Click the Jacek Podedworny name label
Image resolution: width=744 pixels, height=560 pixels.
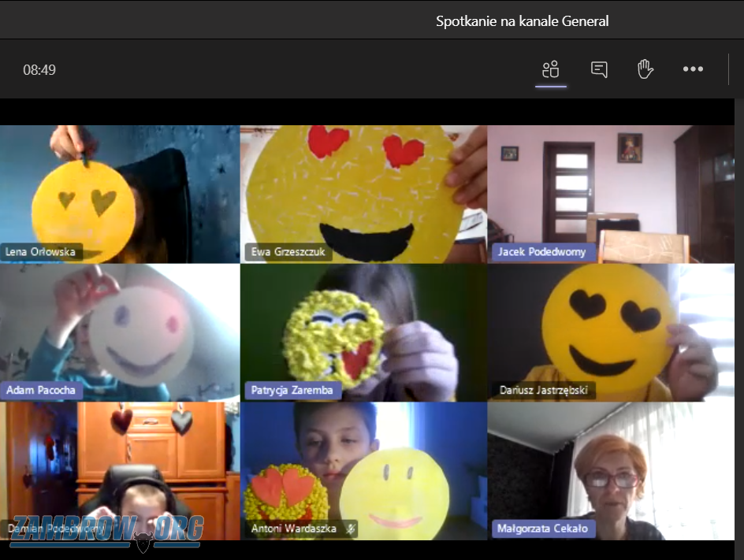click(x=543, y=252)
